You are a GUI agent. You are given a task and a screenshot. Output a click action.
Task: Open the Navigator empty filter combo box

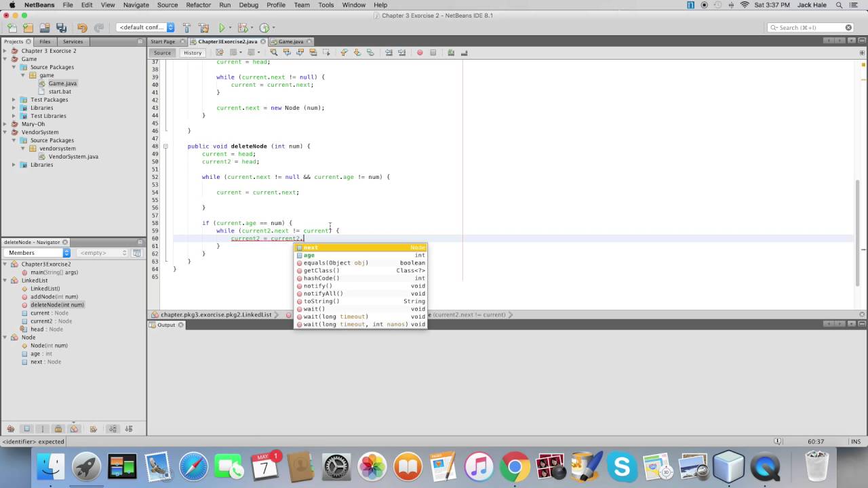click(102, 253)
